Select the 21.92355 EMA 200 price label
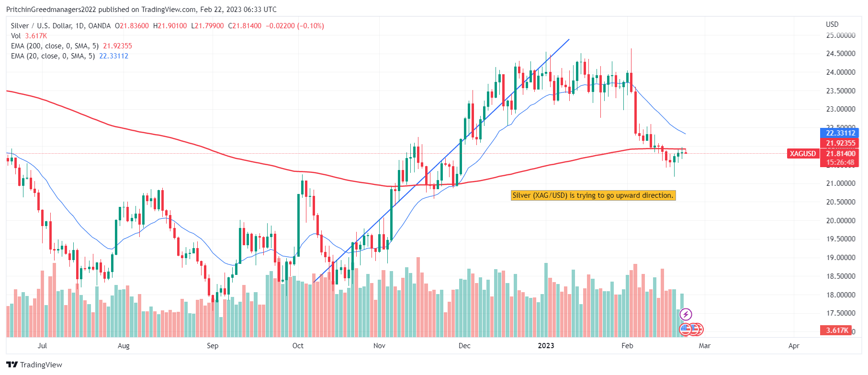The height and width of the screenshot is (375, 868). pos(840,143)
